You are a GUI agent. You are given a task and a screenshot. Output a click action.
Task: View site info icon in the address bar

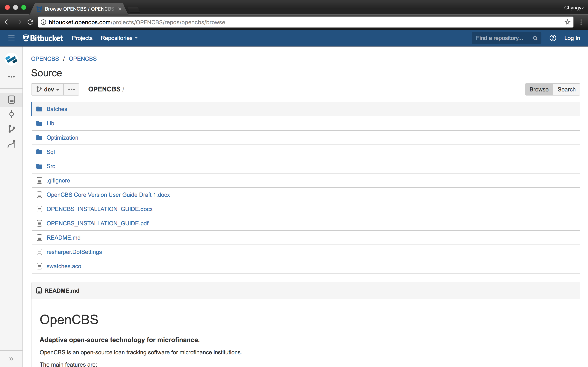click(x=43, y=22)
